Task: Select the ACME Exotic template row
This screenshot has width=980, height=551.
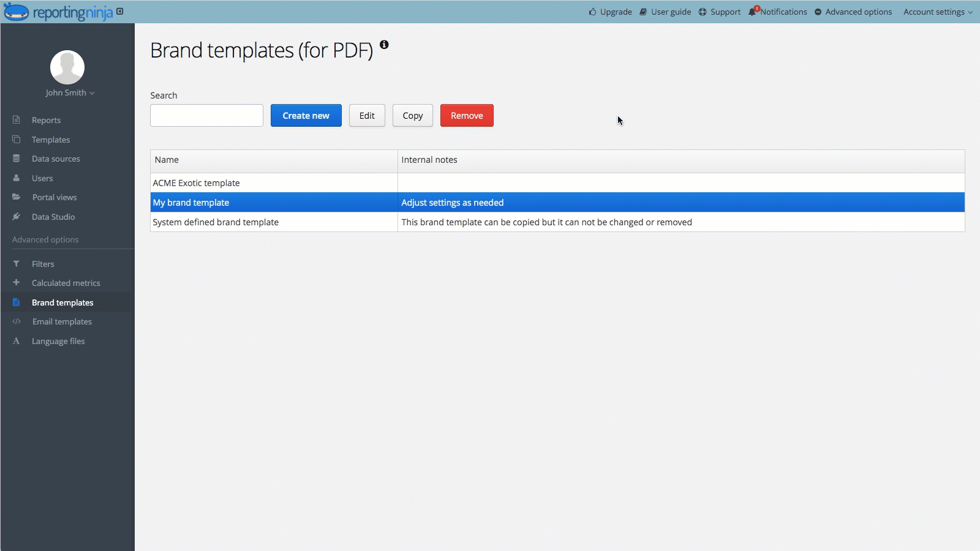Action: coord(196,183)
